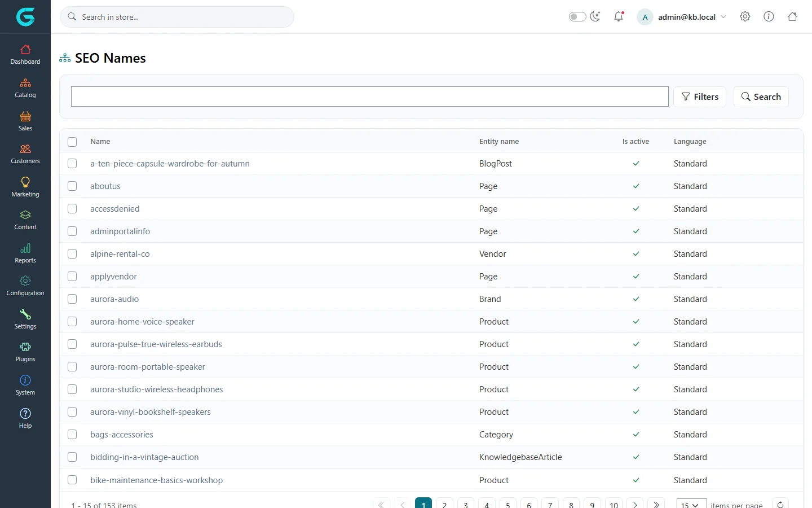
Task: Check the select-all header checkbox
Action: tap(72, 142)
